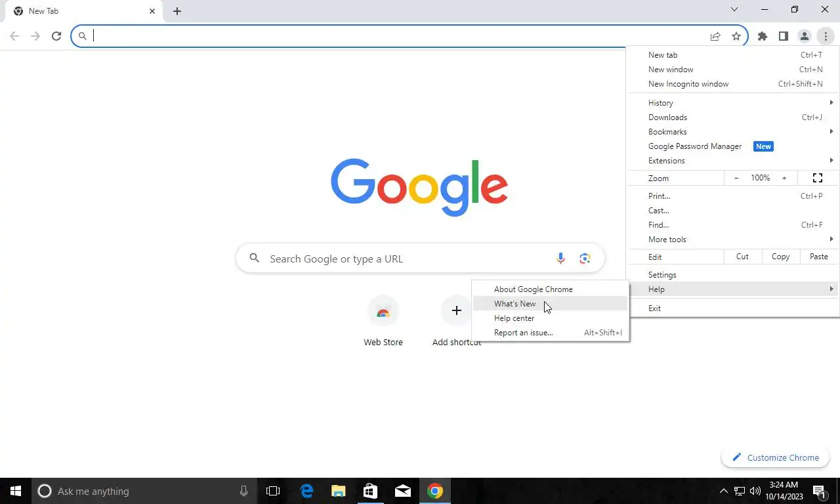Open Google Password Manager

click(x=732, y=146)
